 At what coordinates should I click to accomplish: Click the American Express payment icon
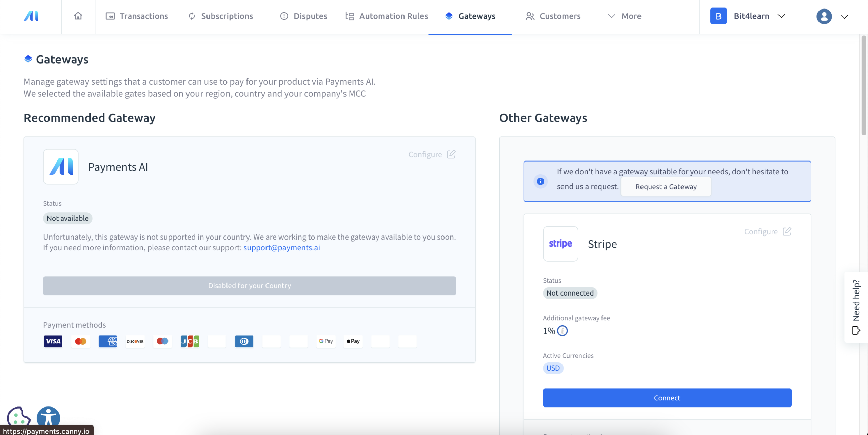pos(108,341)
